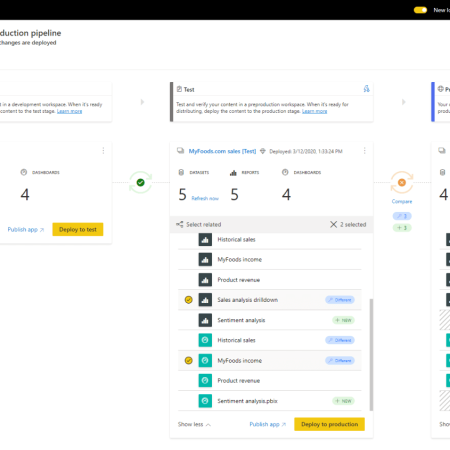
Task: Click the green sync status icon
Action: 141,182
